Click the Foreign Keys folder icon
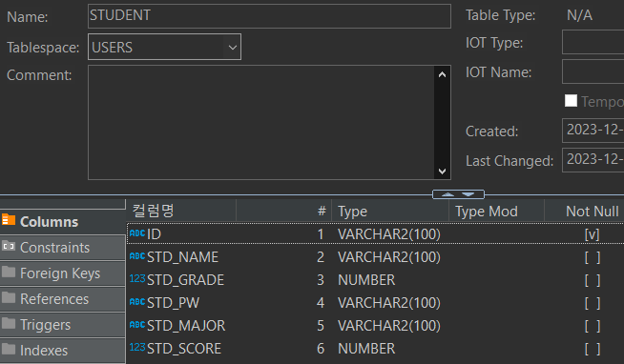This screenshot has width=624, height=364. (9, 273)
